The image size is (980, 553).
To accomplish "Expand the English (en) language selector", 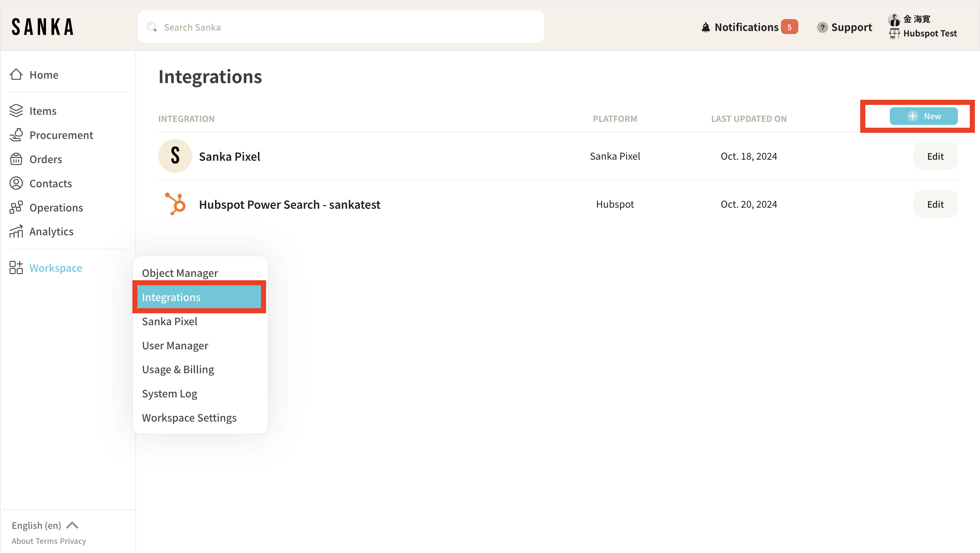I will (45, 525).
